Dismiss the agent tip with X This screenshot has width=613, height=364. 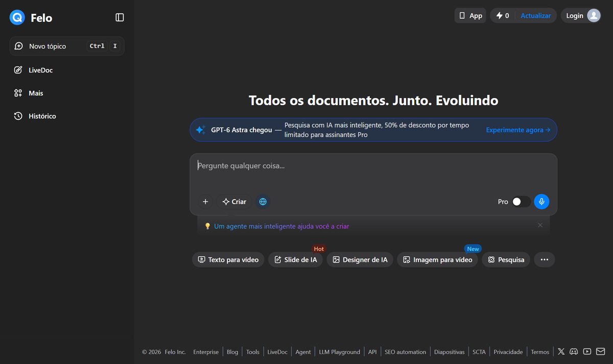pos(540,225)
